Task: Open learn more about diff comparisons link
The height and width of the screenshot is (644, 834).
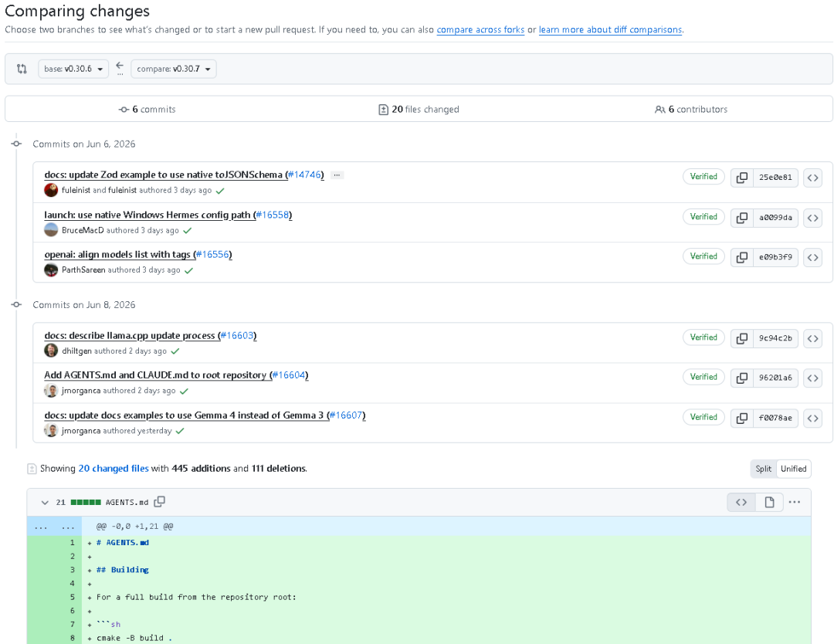Action: coord(610,30)
